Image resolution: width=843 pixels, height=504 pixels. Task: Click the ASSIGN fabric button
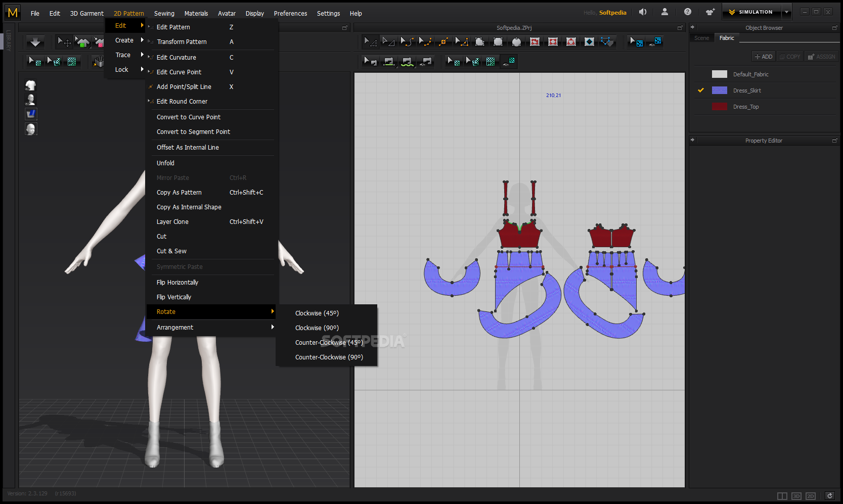[821, 57]
